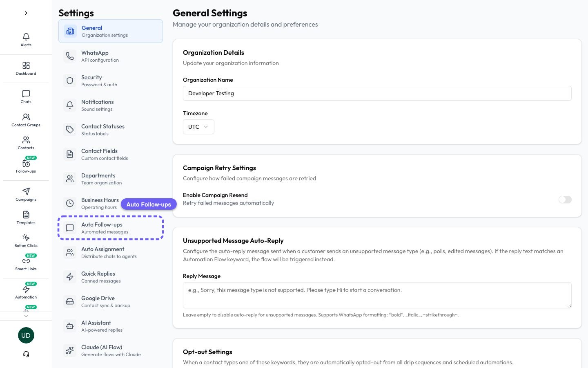588x368 pixels.
Task: Open Departments team organization settings
Action: (x=111, y=179)
